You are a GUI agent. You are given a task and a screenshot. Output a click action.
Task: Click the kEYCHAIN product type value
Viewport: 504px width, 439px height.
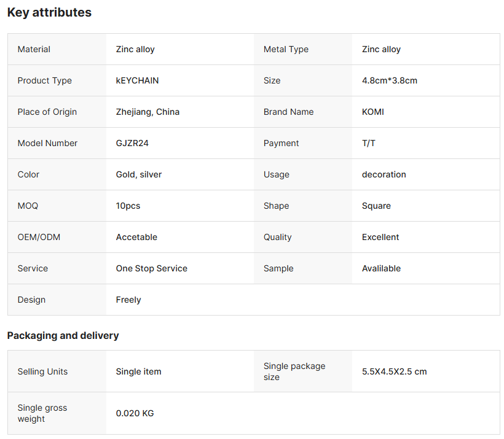click(137, 80)
